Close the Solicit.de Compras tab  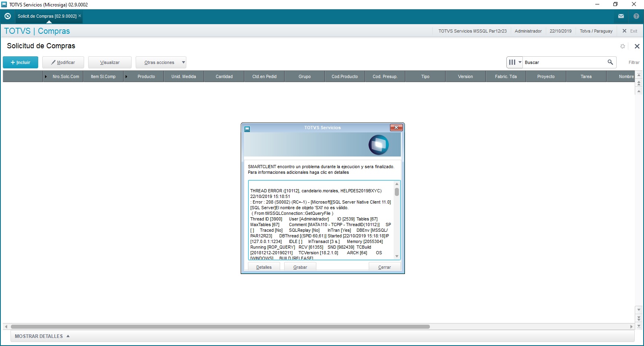(x=80, y=16)
